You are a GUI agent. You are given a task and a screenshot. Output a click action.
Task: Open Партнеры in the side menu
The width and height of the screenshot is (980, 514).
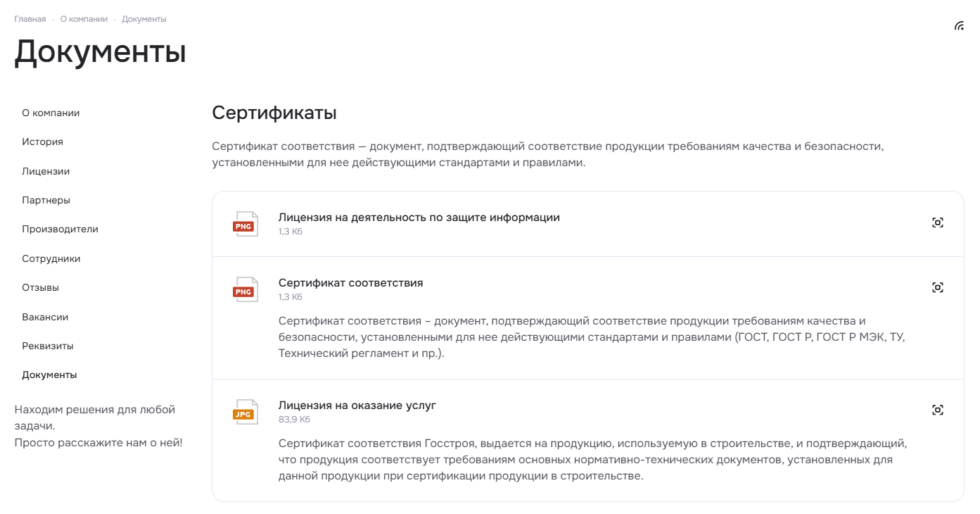46,200
